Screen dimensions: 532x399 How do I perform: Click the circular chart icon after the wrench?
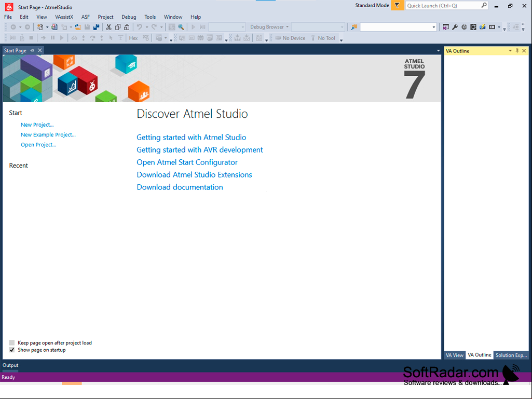pos(464,27)
